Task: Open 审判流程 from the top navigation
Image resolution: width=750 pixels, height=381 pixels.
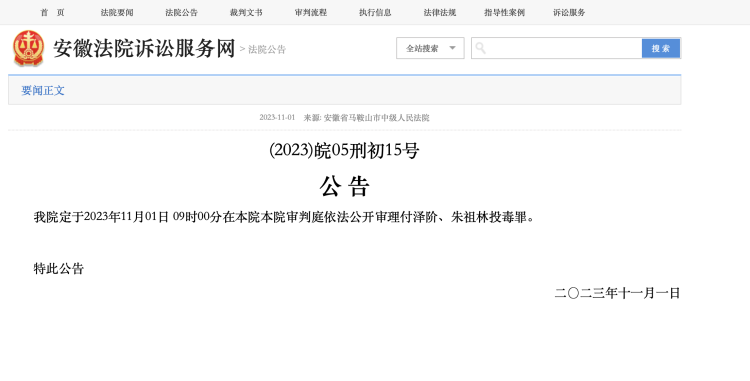Action: pos(310,12)
